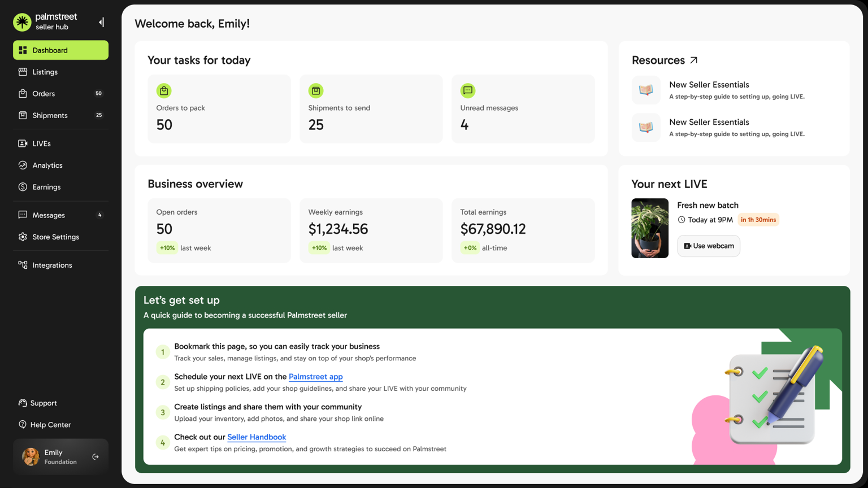This screenshot has height=488, width=868.
Task: Collapse the sidebar panel
Action: [101, 22]
